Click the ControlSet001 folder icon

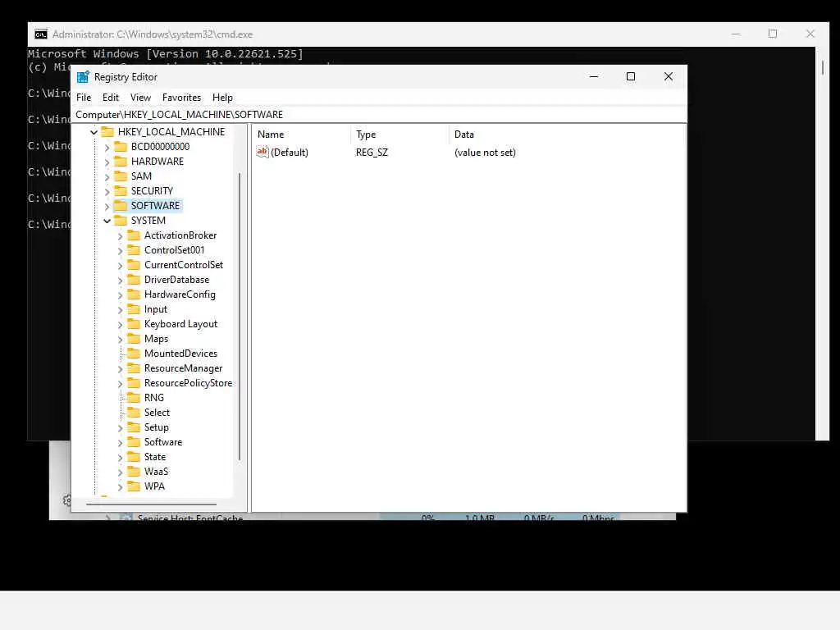click(134, 249)
